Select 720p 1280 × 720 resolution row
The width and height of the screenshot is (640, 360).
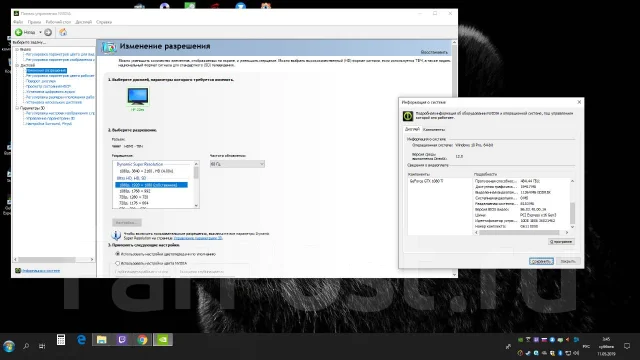(x=133, y=197)
